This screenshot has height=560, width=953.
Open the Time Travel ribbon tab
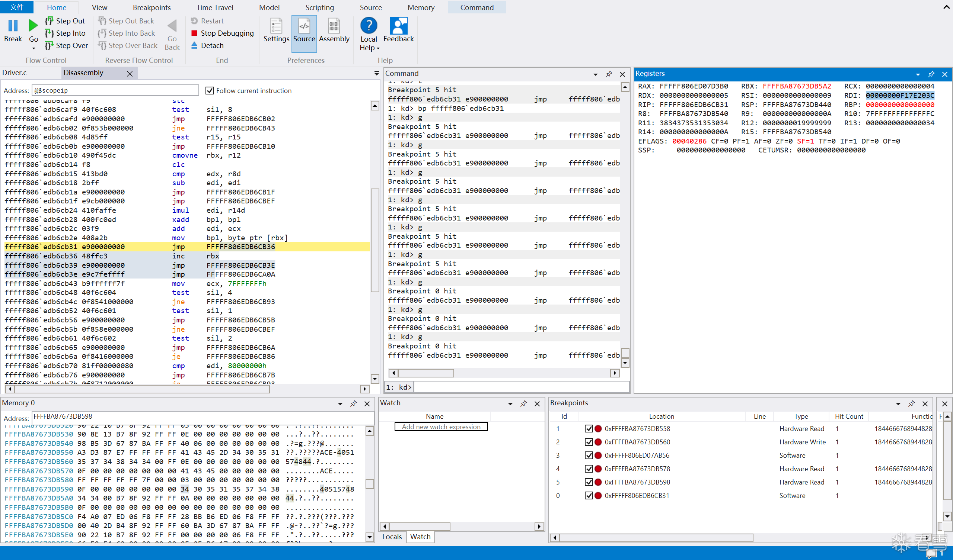pyautogui.click(x=214, y=7)
